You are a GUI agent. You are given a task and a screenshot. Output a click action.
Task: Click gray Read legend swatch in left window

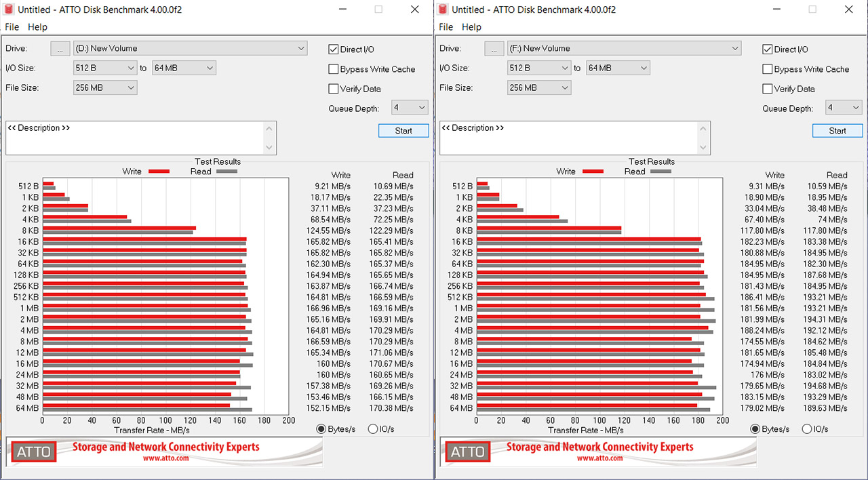click(x=226, y=172)
